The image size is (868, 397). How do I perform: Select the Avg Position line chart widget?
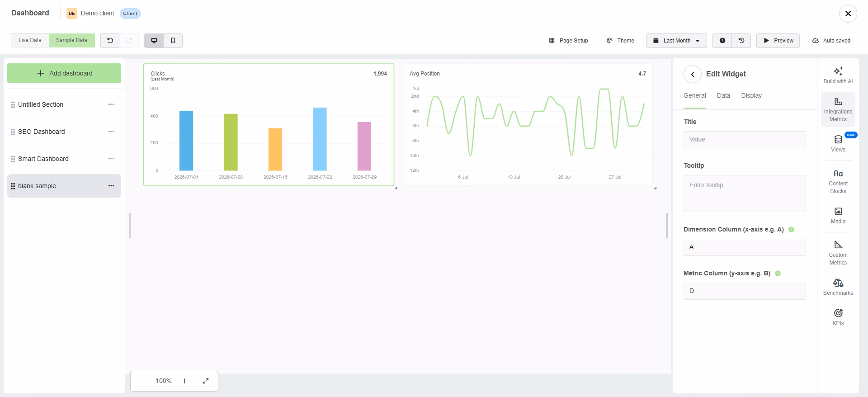tap(528, 124)
